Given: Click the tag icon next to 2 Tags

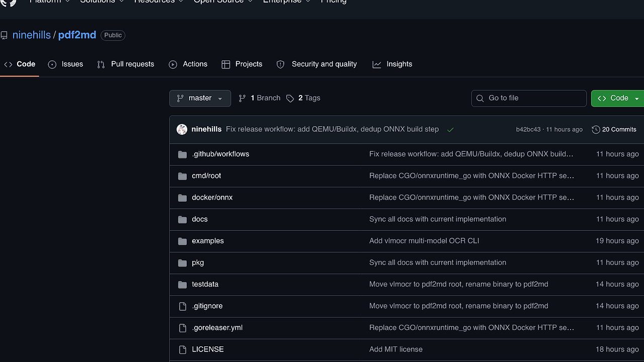Looking at the screenshot, I should pos(290,98).
